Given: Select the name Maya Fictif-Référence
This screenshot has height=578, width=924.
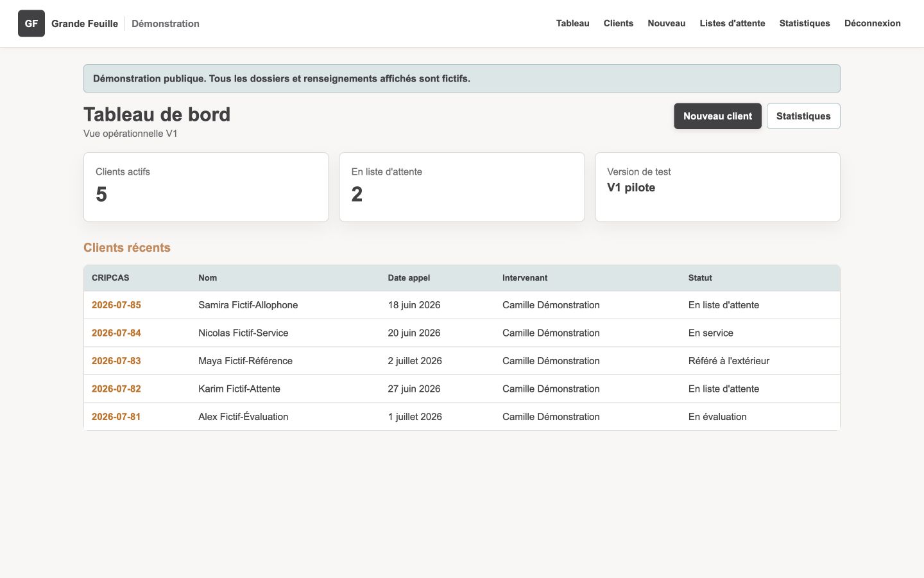Looking at the screenshot, I should [245, 361].
